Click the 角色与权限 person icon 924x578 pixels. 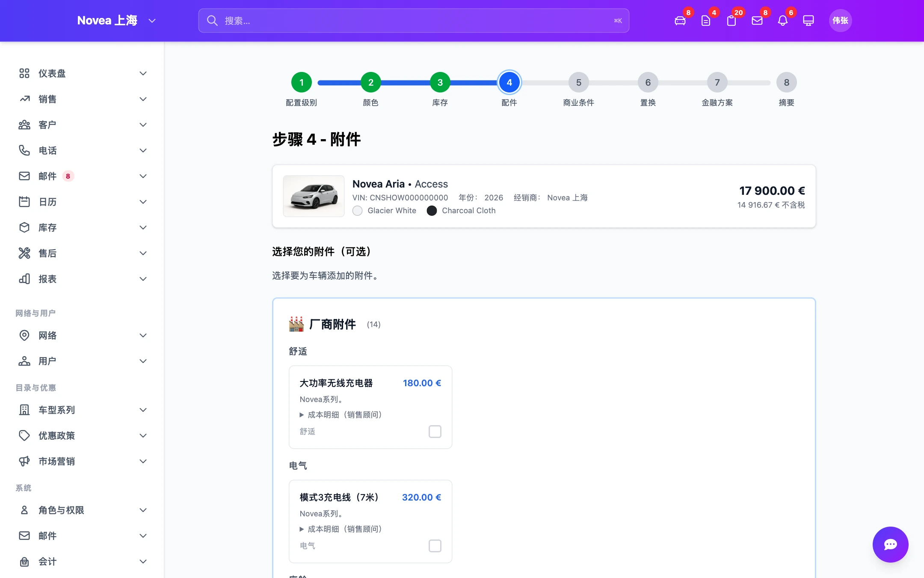24,510
